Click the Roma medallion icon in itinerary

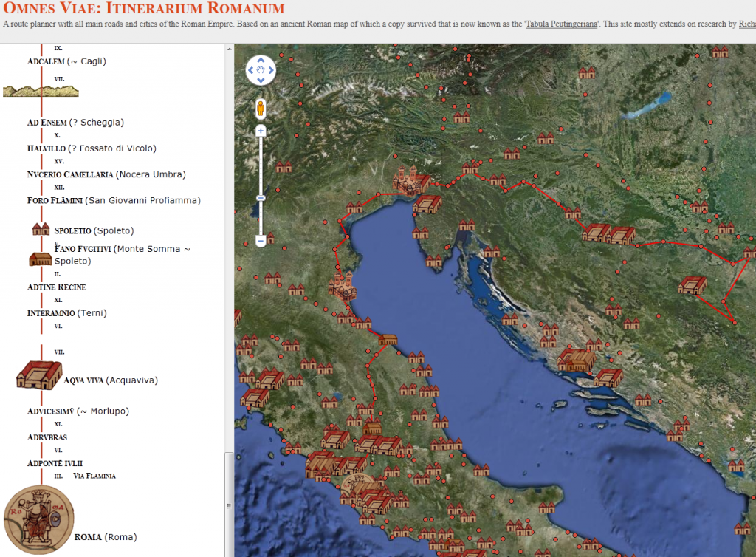click(38, 520)
